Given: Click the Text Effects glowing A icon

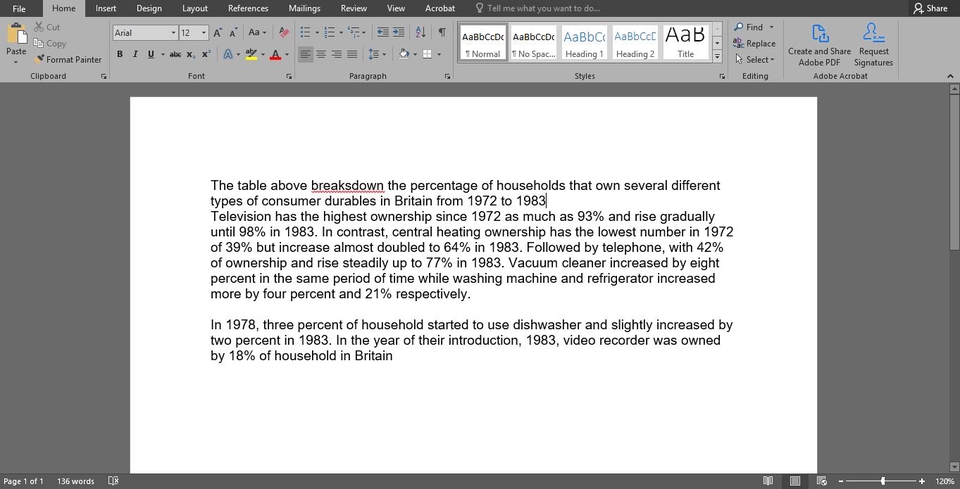Looking at the screenshot, I should pyautogui.click(x=228, y=54).
